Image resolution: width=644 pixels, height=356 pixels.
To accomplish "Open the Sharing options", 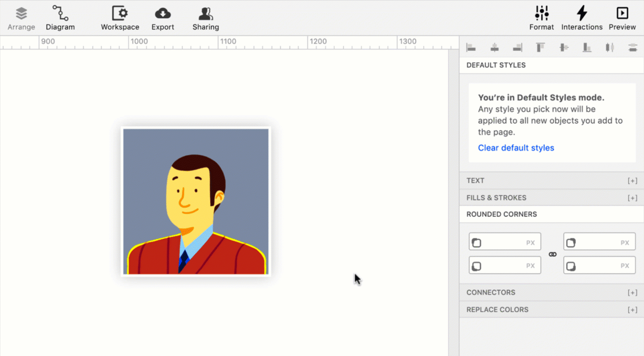I will [206, 18].
